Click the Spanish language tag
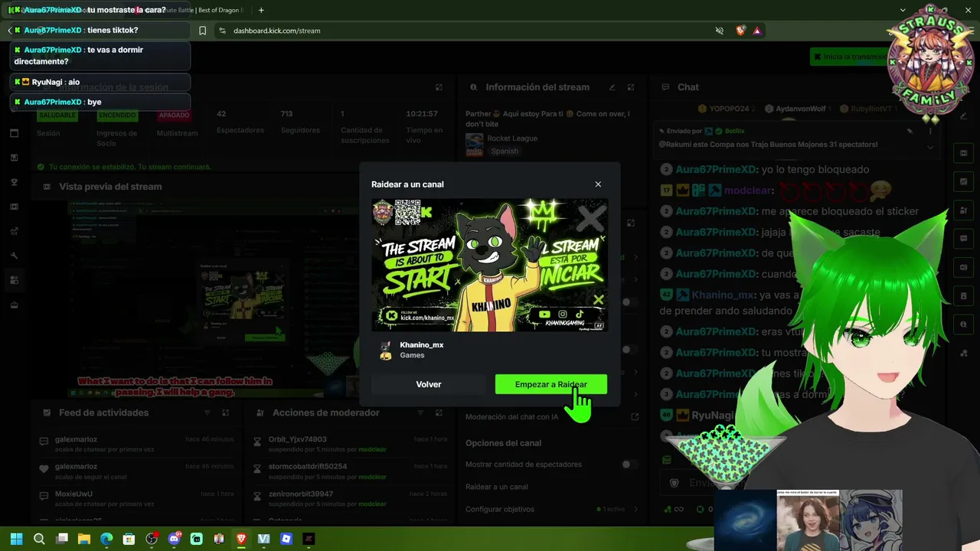This screenshot has height=551, width=980. coord(505,152)
